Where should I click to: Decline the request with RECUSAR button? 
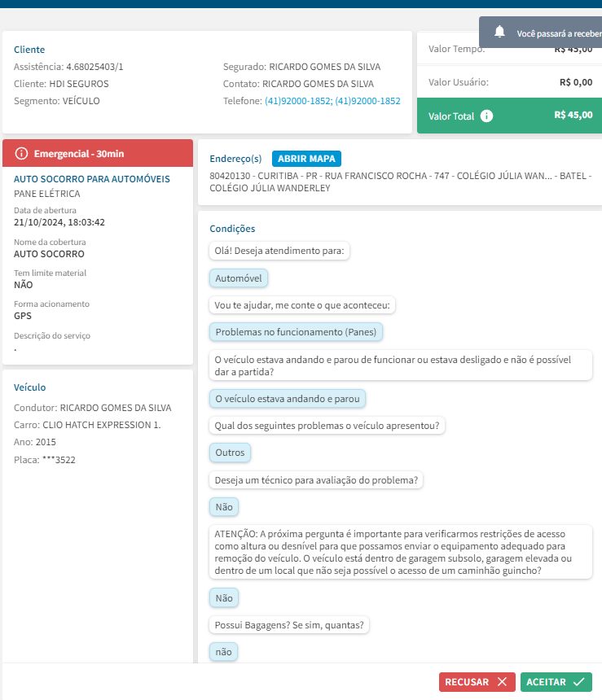476,682
